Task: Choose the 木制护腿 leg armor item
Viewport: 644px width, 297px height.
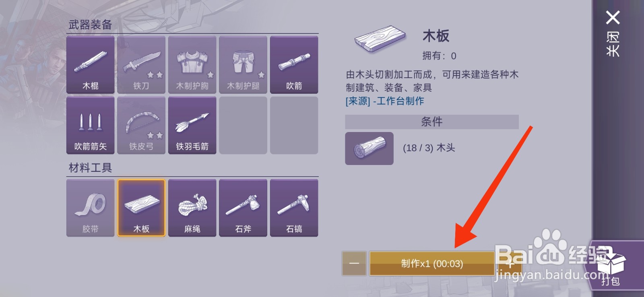Action: pyautogui.click(x=243, y=65)
